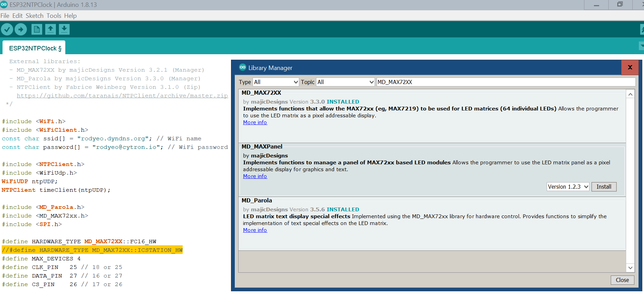
Task: Click the Close button in Library Manager
Action: 622,280
